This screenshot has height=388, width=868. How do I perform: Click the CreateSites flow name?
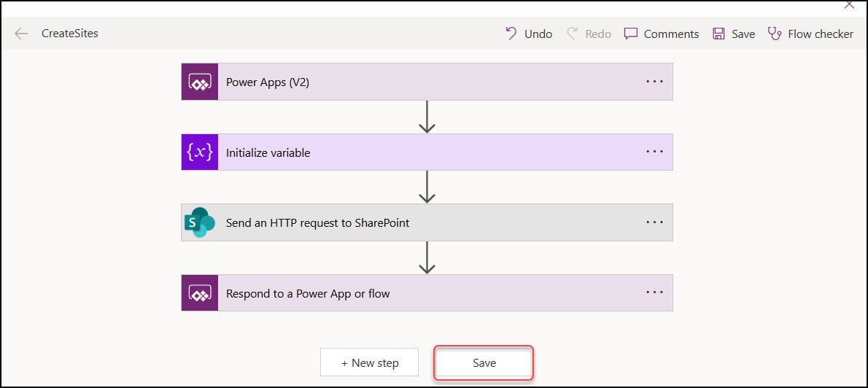(70, 34)
